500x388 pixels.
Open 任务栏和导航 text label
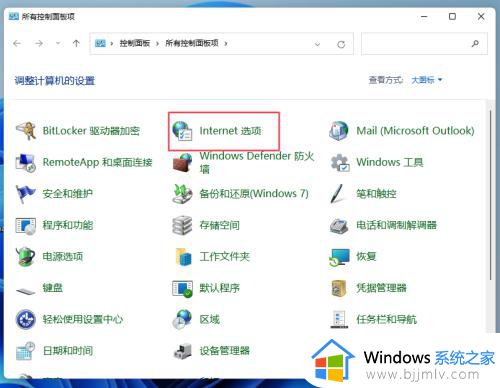[x=386, y=320]
